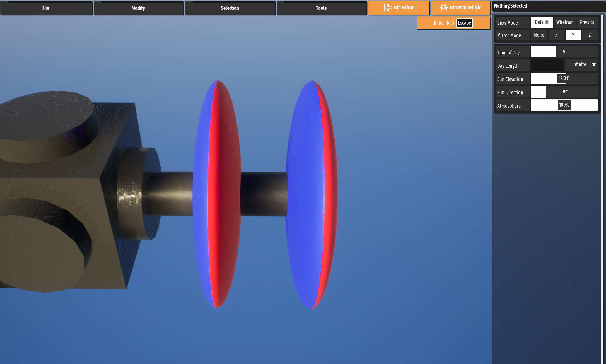Open the Tools menu
This screenshot has height=364, width=606.
321,8
